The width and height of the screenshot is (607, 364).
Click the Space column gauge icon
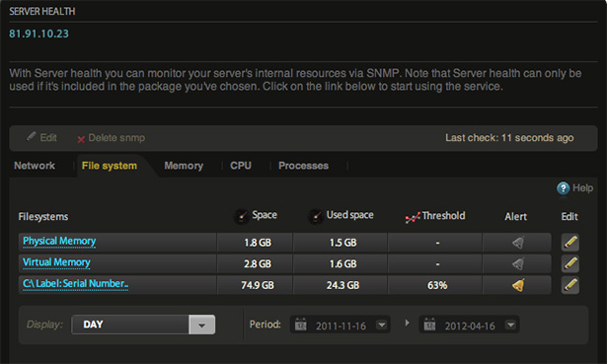coord(242,216)
